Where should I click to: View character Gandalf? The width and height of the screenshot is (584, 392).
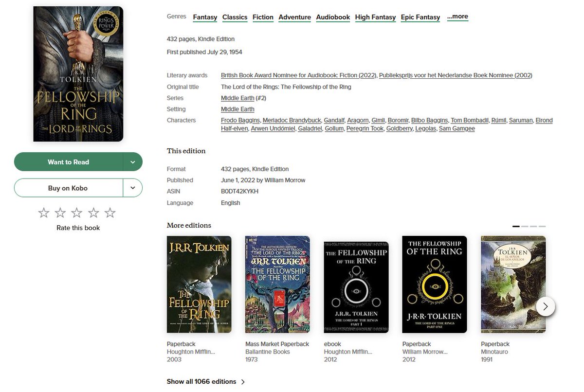click(x=334, y=121)
